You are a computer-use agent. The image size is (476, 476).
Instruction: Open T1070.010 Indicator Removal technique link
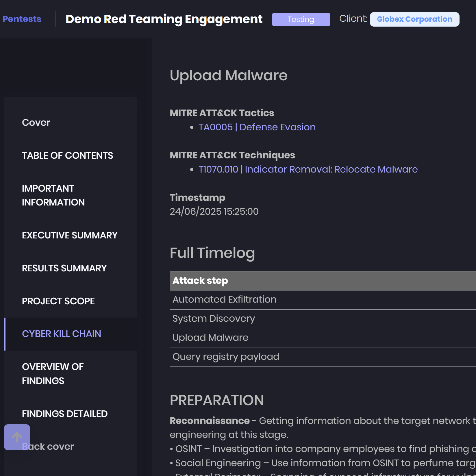[x=308, y=169]
